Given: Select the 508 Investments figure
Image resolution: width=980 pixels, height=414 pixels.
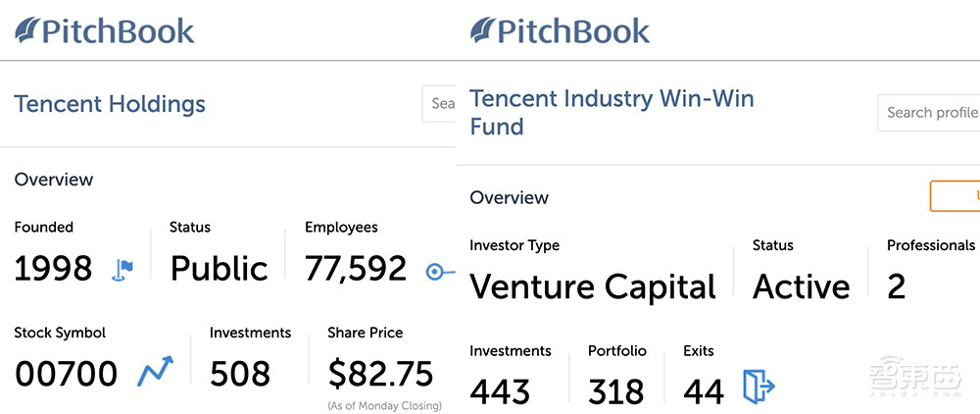Looking at the screenshot, I should point(240,374).
